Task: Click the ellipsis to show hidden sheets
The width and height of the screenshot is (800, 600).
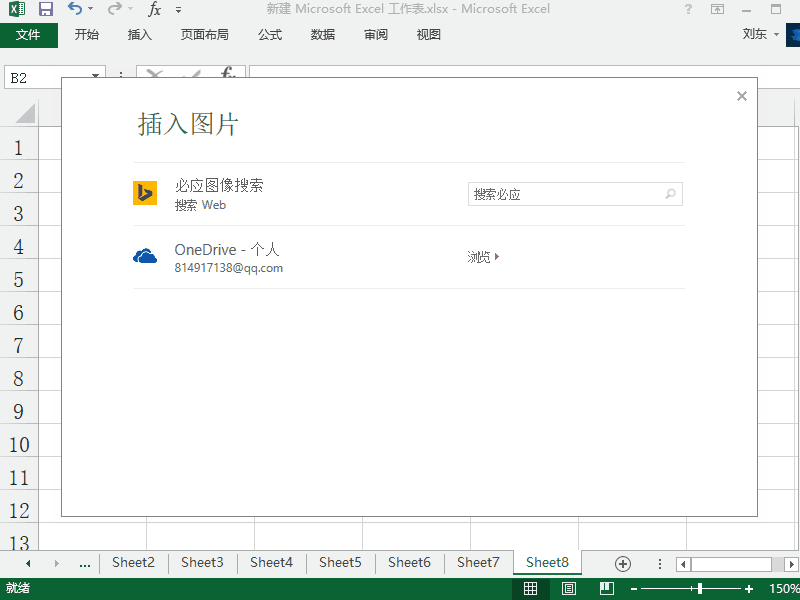Action: 85,564
